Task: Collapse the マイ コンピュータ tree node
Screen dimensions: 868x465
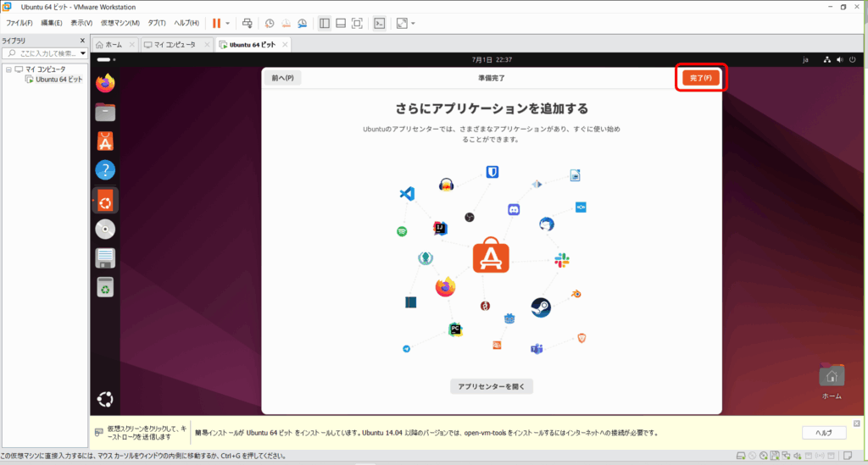Action: [8, 69]
